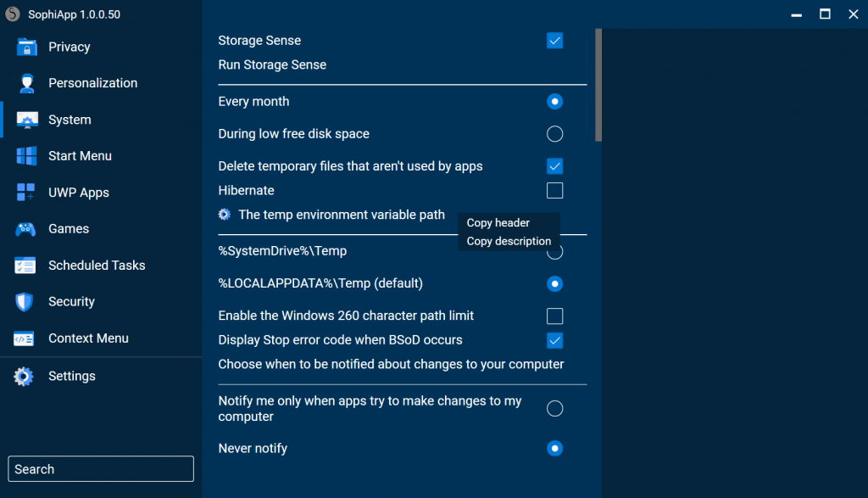Choose Copy description in context menu
This screenshot has height=498, width=868.
click(509, 241)
